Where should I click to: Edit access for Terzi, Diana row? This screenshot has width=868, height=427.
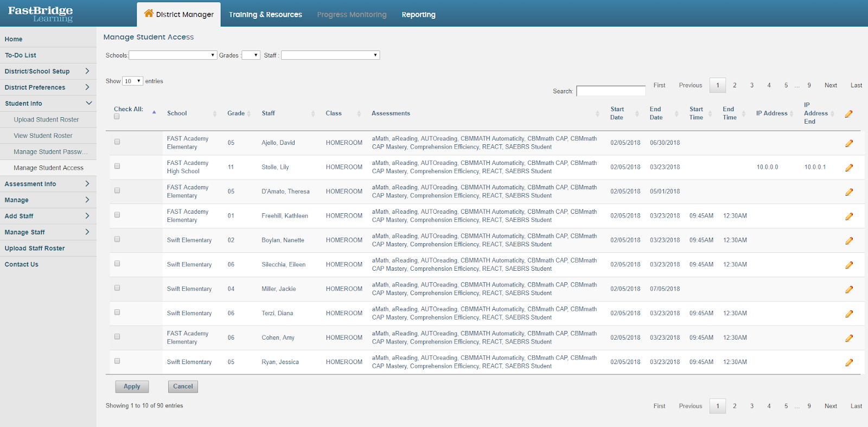click(849, 314)
